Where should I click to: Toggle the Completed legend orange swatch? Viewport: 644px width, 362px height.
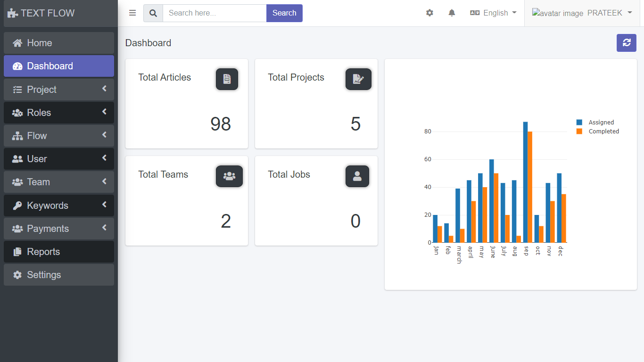point(579,132)
